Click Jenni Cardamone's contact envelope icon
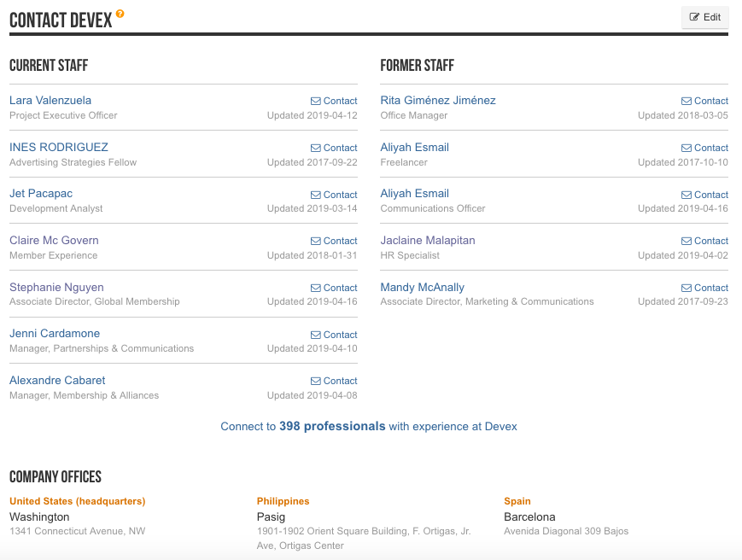The image size is (742, 560). (x=316, y=335)
